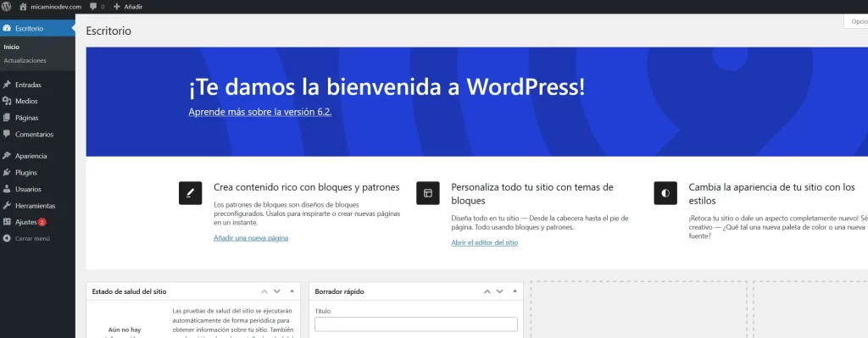Image resolution: width=868 pixels, height=338 pixels.
Task: Click the pencil edit icon for blocks
Action: click(191, 193)
